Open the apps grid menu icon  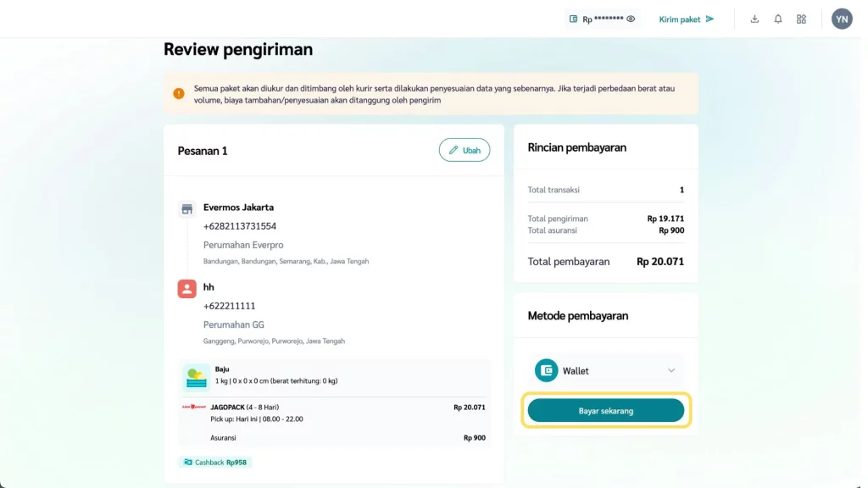pyautogui.click(x=801, y=19)
